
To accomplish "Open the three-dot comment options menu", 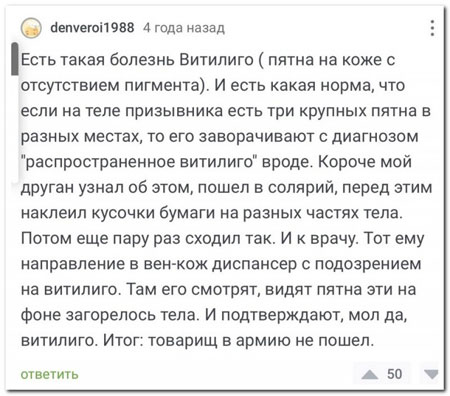I will [x=432, y=28].
